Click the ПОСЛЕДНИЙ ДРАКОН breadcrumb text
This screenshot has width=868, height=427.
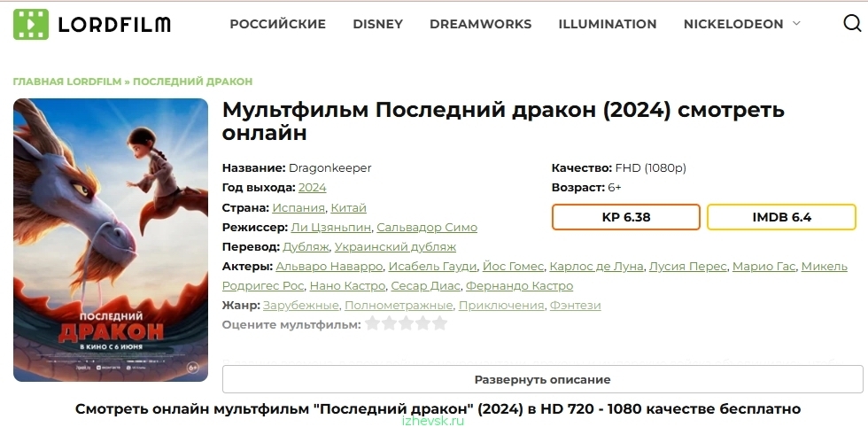tap(193, 82)
